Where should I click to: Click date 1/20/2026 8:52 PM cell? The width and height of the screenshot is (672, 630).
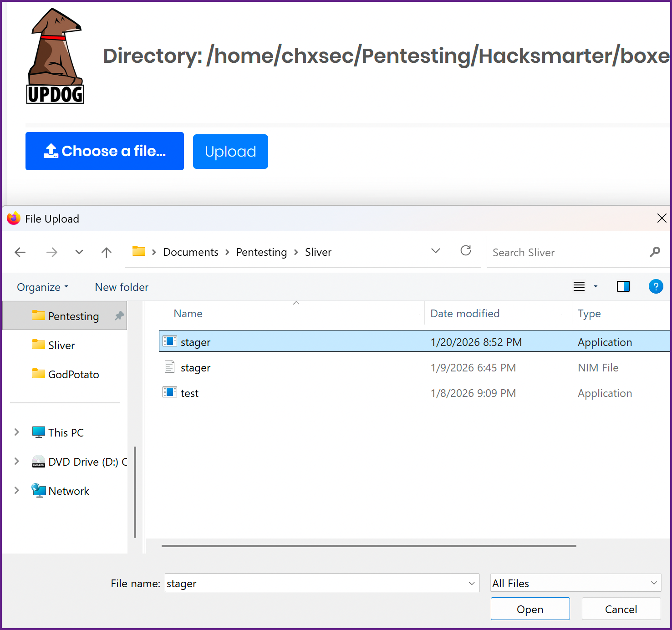click(x=476, y=342)
